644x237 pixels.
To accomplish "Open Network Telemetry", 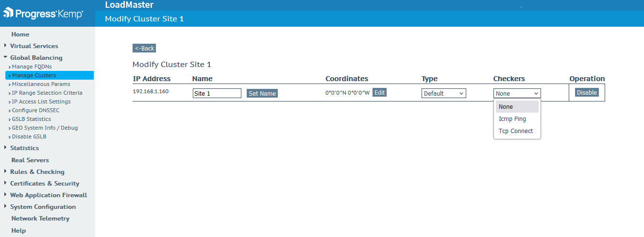I will [x=40, y=219].
